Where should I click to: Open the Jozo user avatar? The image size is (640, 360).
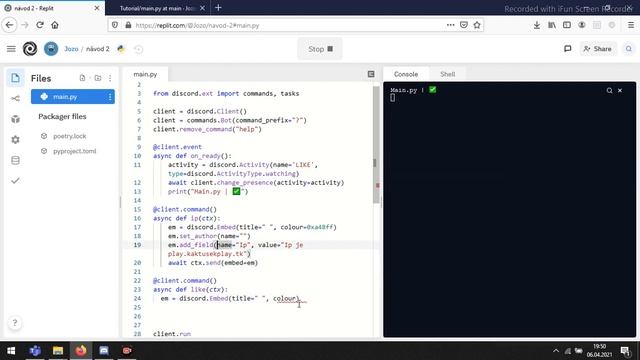coord(51,49)
